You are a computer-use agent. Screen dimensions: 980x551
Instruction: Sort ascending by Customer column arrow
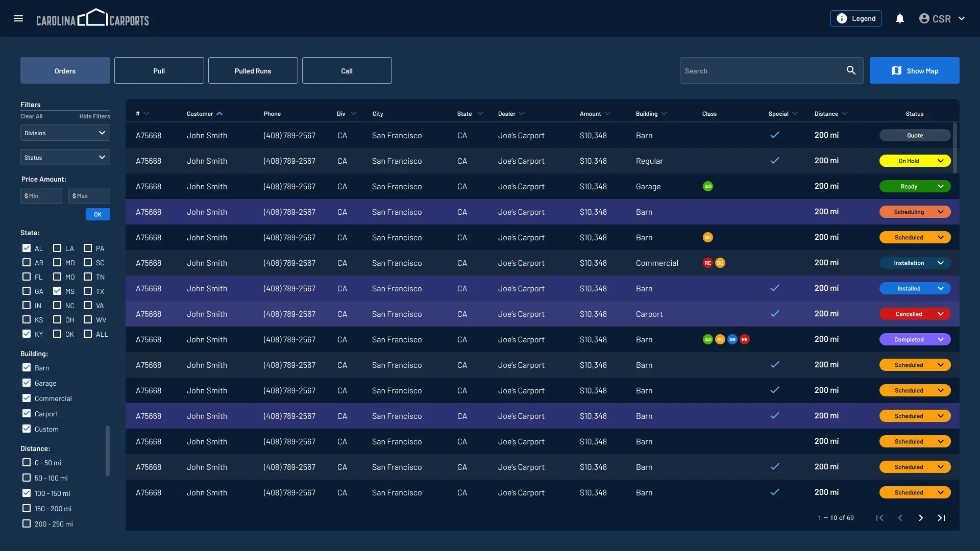(219, 114)
